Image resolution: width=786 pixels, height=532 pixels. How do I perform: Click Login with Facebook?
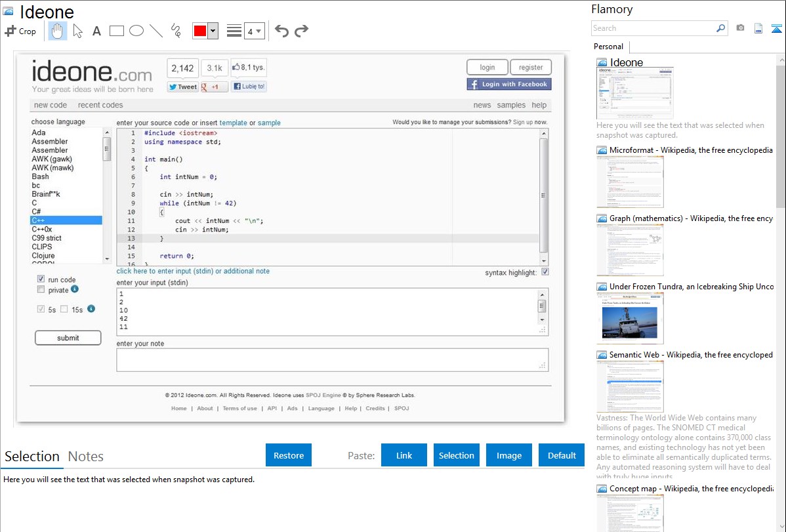(509, 84)
